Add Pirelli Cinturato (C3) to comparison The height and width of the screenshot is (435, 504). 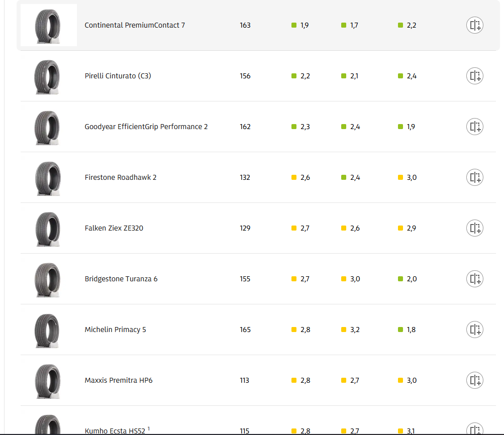[x=474, y=76]
